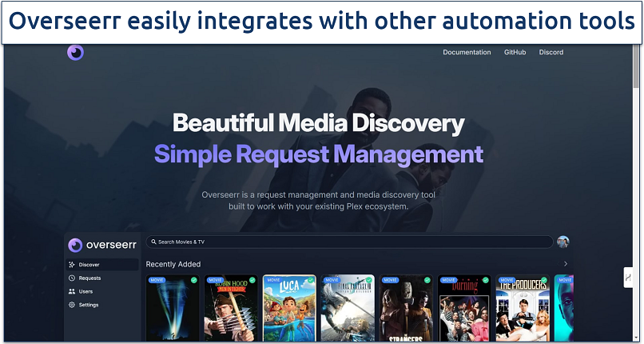644x344 pixels.
Task: Open the Documentation nav item
Action: coord(467,53)
